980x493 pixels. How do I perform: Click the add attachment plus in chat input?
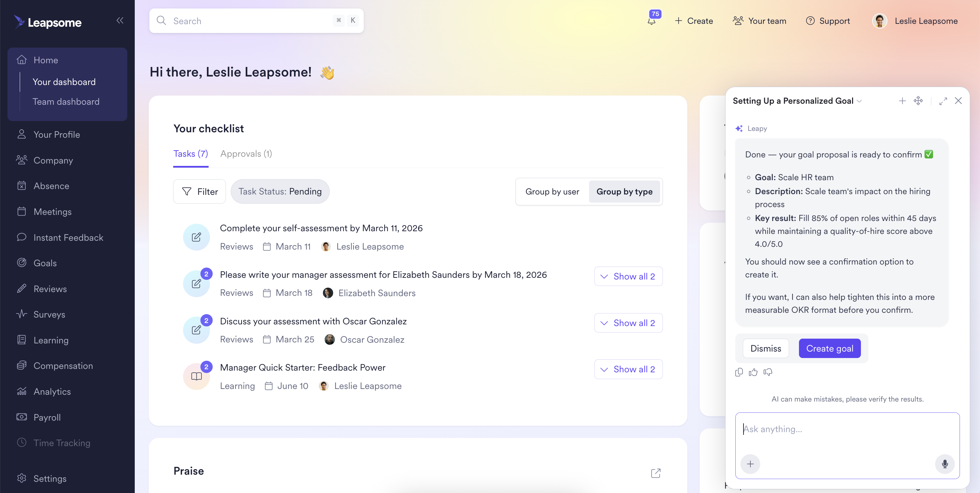coord(750,464)
